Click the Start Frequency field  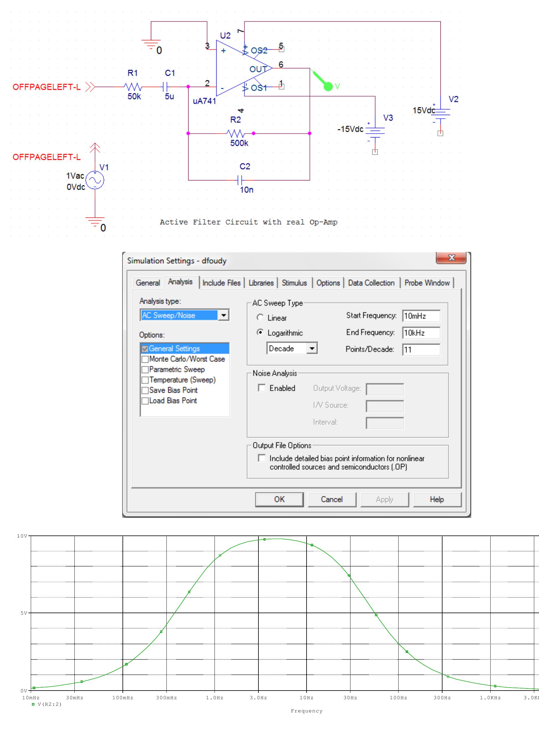click(421, 316)
